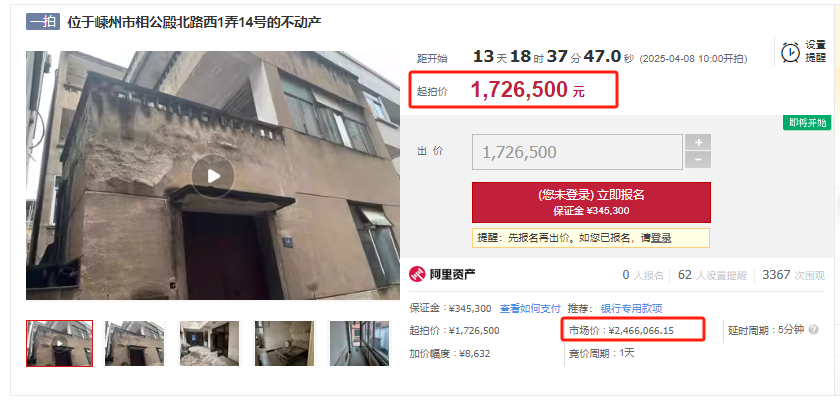Select the fifth balcony corridor thumbnail
This screenshot has width=840, height=402.
coord(359,344)
